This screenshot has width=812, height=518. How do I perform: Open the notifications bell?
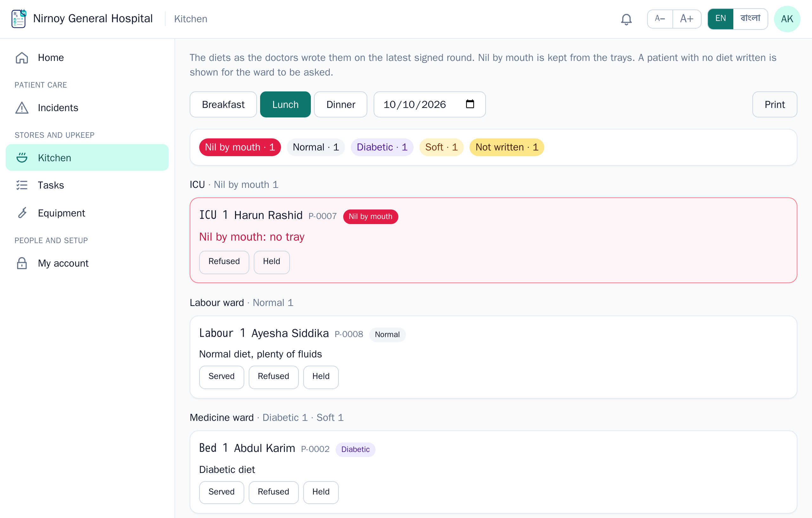pos(626,19)
